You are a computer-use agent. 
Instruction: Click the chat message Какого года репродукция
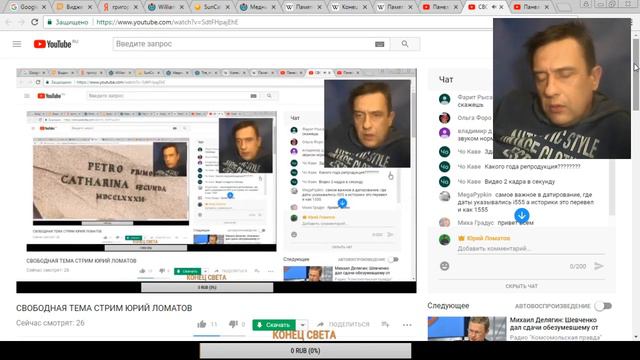pos(532,167)
